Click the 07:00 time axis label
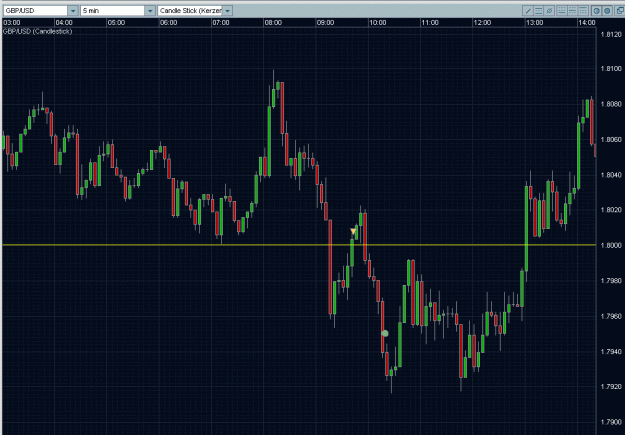Image resolution: width=625 pixels, height=435 pixels. [x=220, y=23]
